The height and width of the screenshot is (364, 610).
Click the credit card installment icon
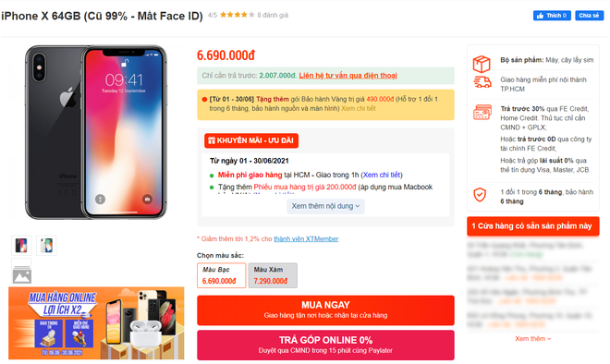click(x=482, y=113)
